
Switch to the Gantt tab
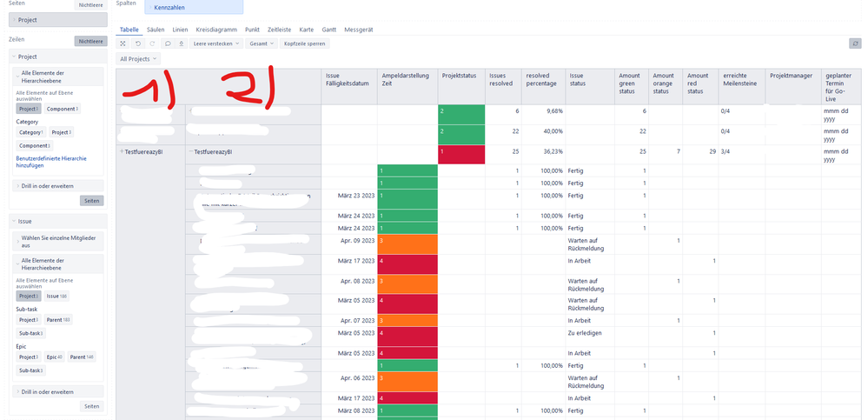point(328,30)
